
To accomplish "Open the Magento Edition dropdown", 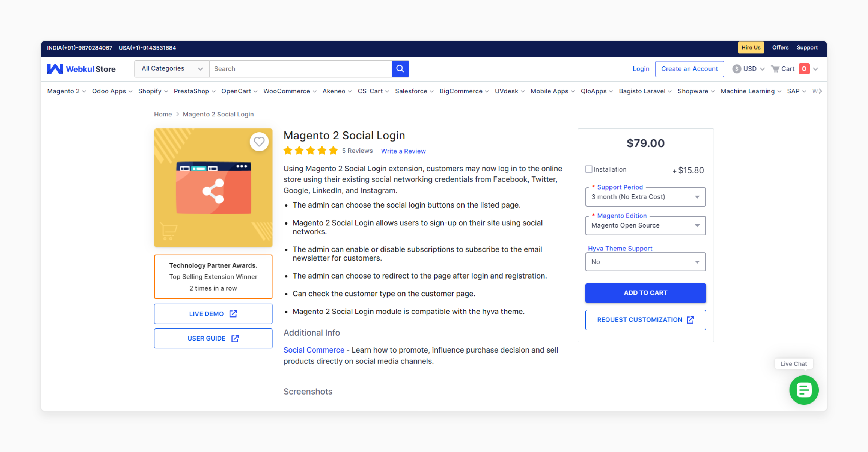I will [x=645, y=225].
